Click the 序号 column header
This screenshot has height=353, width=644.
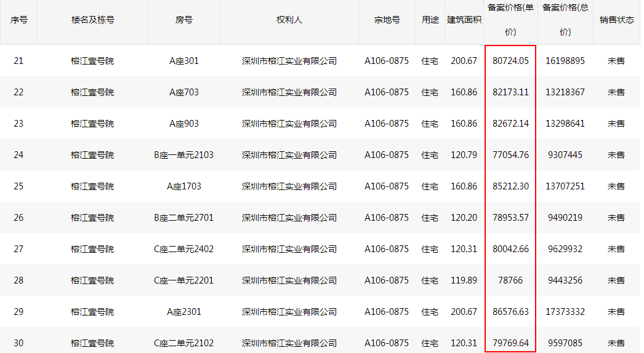tap(18, 20)
